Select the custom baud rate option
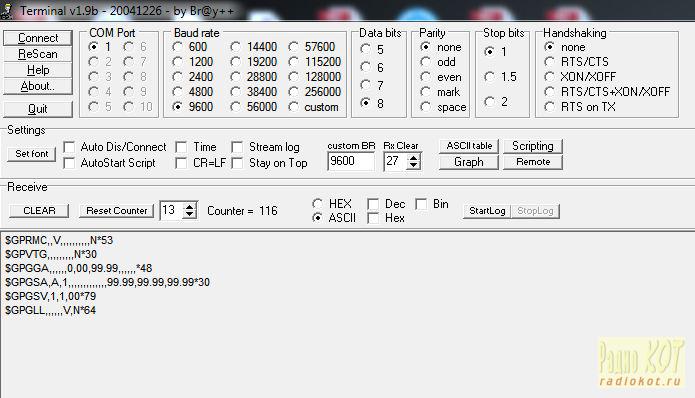 click(x=293, y=107)
